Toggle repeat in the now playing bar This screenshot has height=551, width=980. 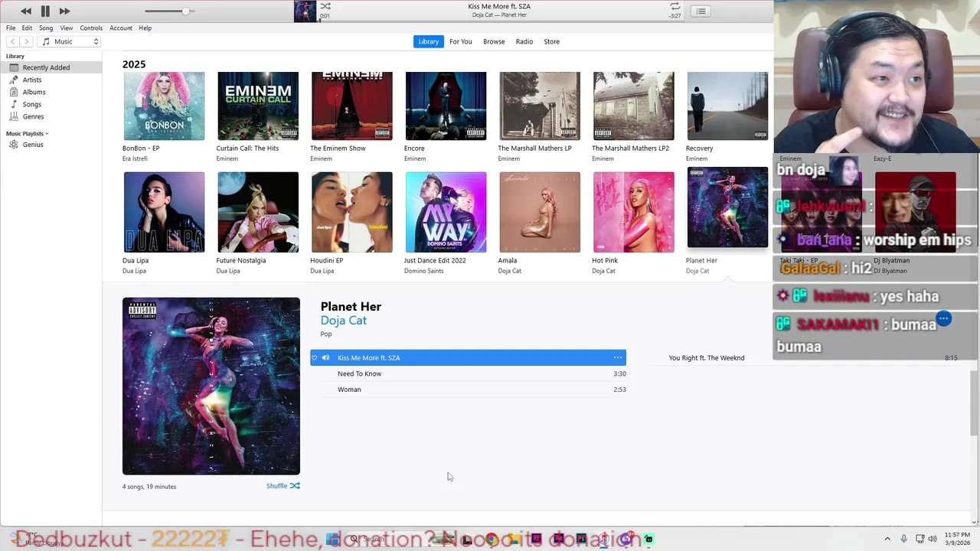(x=675, y=6)
